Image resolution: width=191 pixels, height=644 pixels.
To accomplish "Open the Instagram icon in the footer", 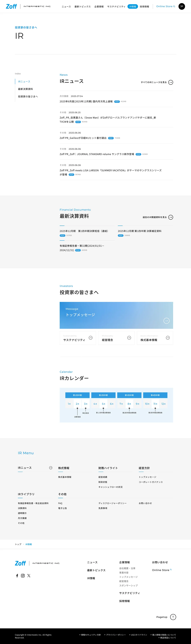I will (x=23, y=575).
